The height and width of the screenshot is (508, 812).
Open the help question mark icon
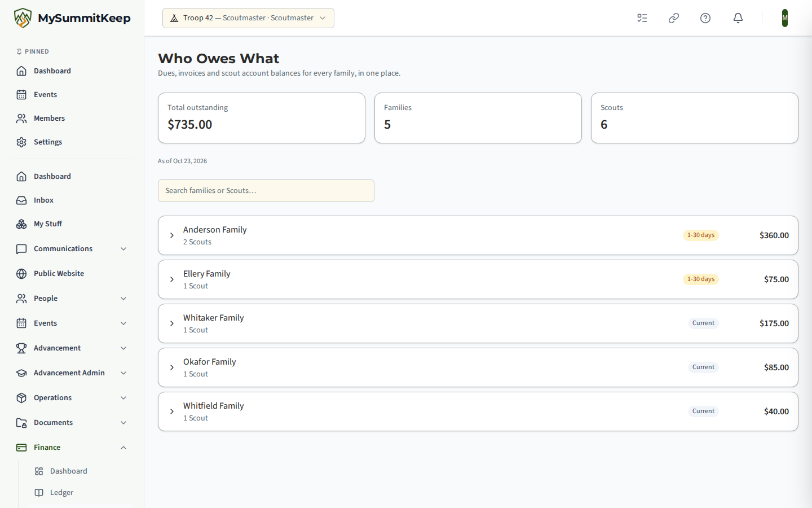point(705,18)
